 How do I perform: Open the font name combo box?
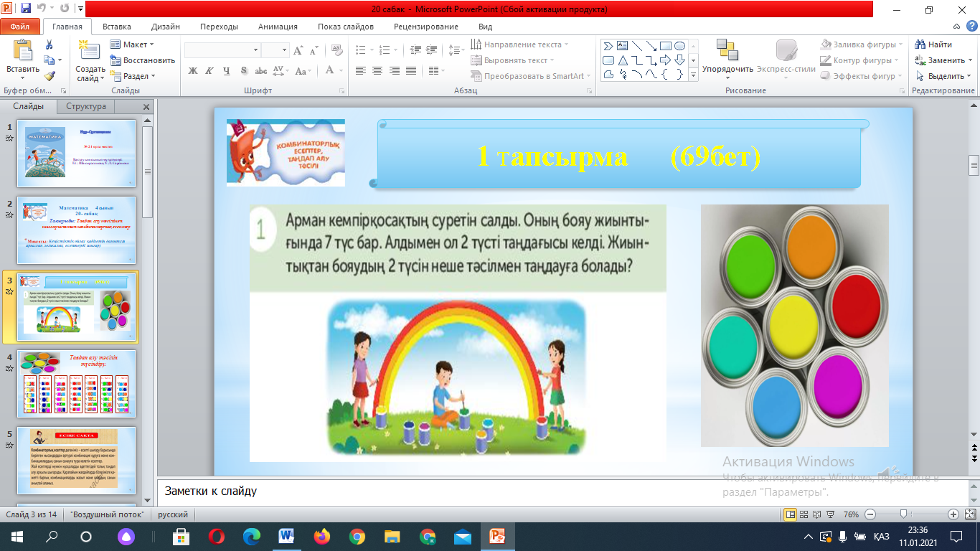(x=222, y=50)
